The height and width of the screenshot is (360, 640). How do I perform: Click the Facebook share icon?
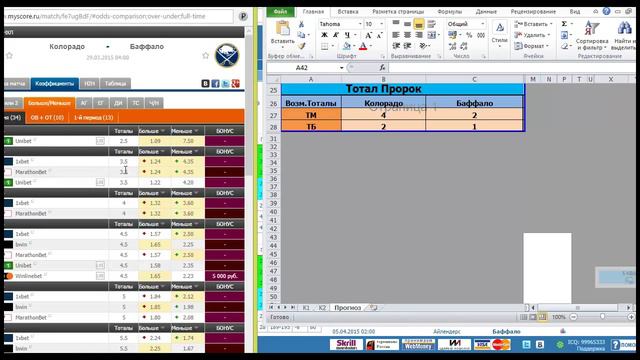215,84
